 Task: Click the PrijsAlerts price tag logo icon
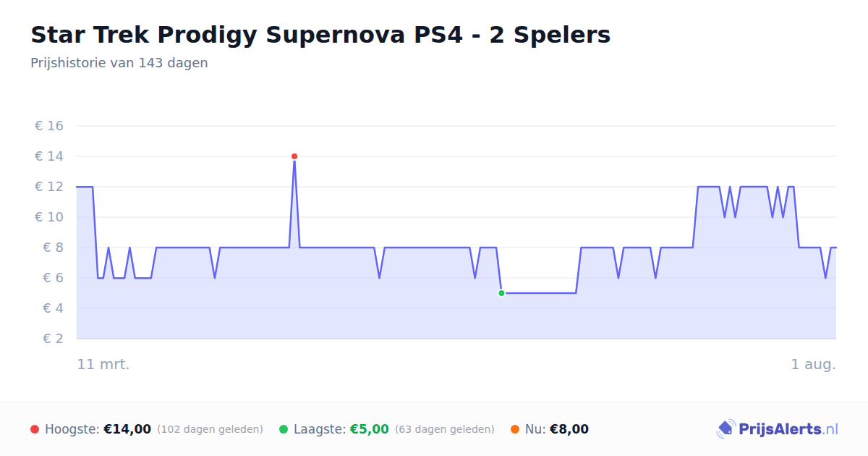726,429
